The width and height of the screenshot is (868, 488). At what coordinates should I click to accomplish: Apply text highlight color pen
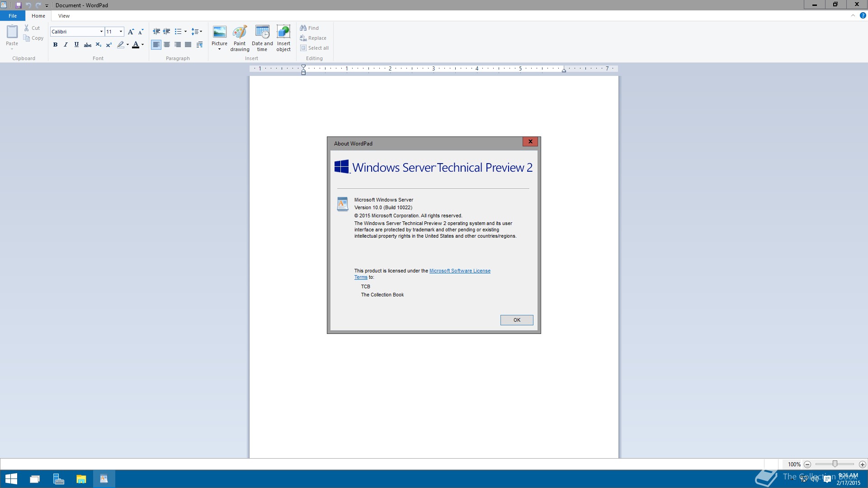(x=120, y=45)
